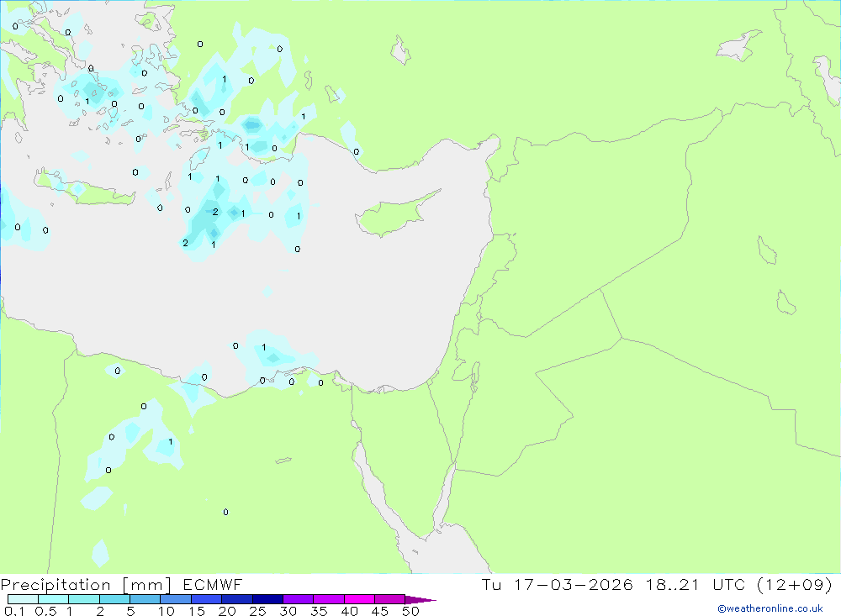Click the 10–15 mm legend color swatch

click(176, 599)
